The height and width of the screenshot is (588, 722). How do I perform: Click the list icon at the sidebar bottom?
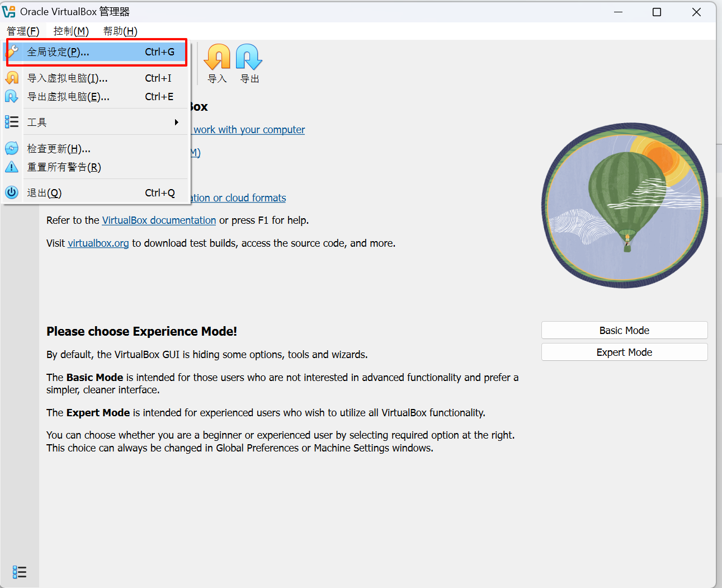pyautogui.click(x=20, y=572)
